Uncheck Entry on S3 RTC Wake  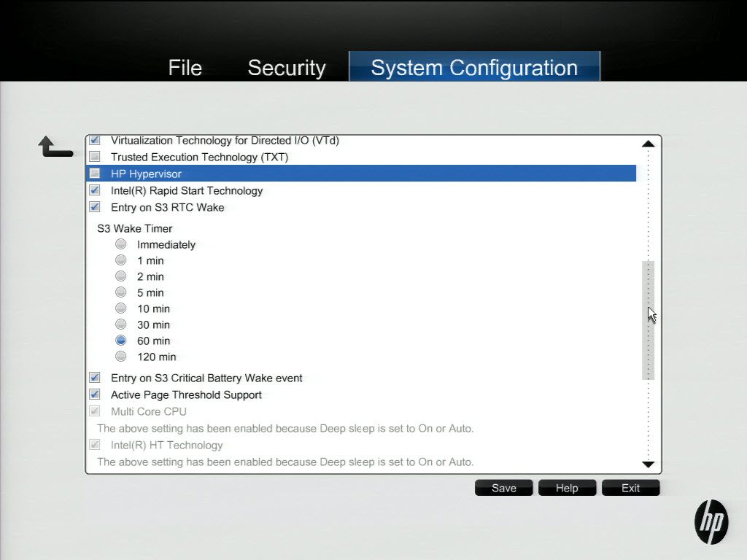(x=95, y=207)
